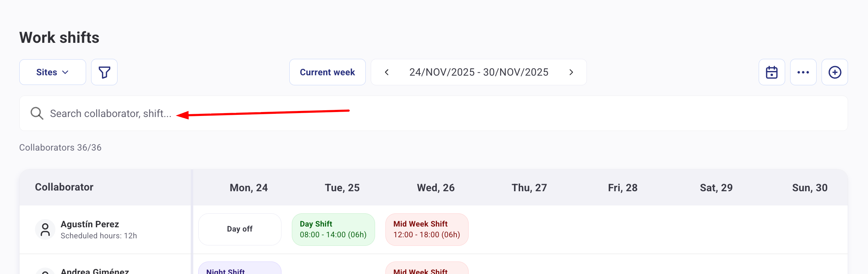
Task: Open the filter options funnel icon
Action: point(104,72)
